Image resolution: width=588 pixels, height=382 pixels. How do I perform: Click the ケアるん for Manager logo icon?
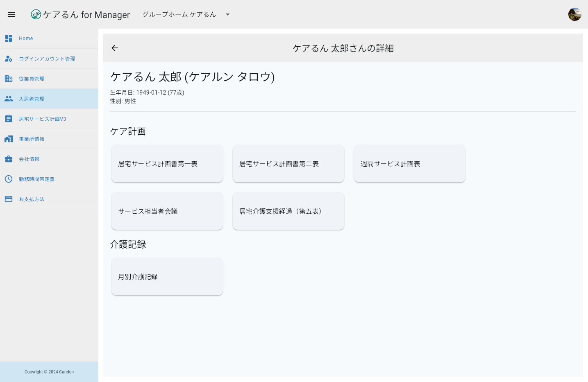pyautogui.click(x=36, y=14)
